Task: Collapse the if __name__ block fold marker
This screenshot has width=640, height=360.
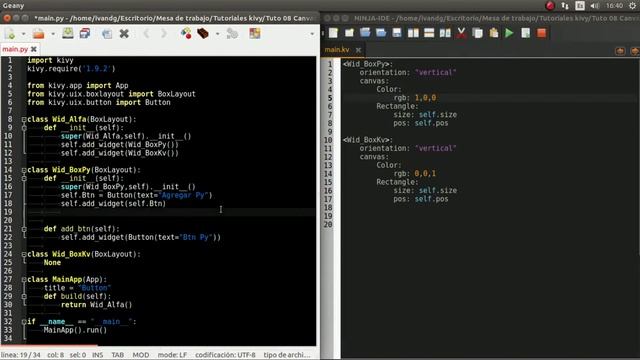Action: [x=24, y=322]
